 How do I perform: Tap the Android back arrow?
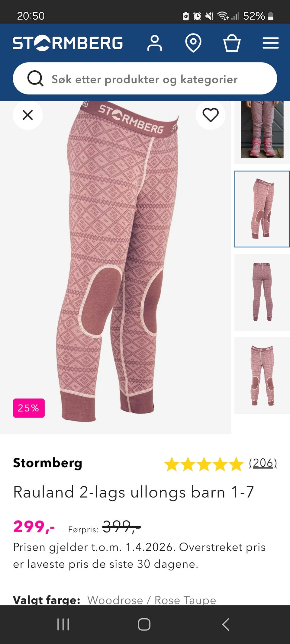[x=226, y=624]
